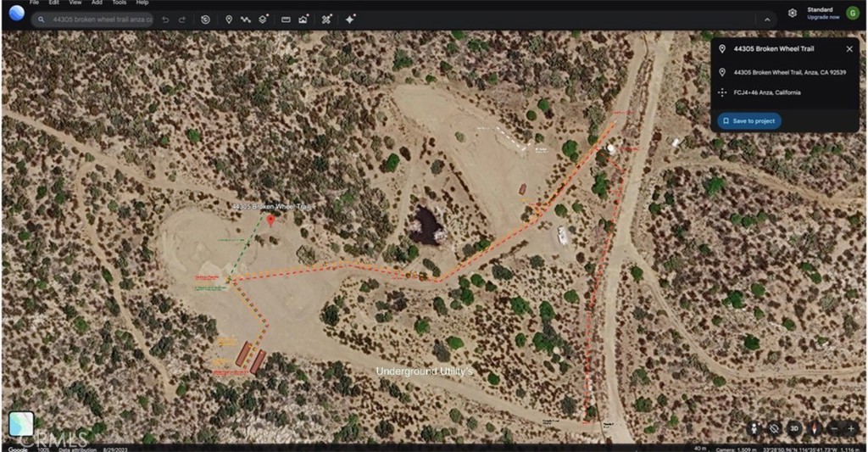
Task: Open settings gear icon
Action: (793, 13)
